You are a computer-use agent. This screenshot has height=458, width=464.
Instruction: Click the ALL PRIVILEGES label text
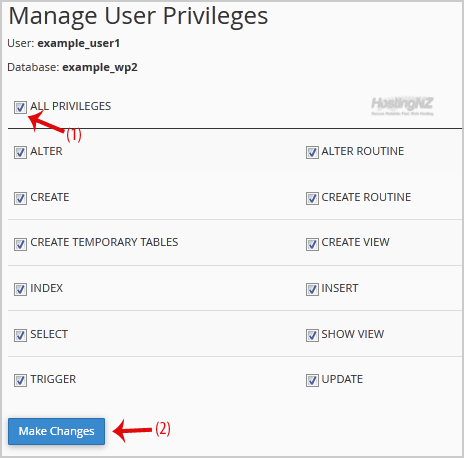pyautogui.click(x=71, y=106)
